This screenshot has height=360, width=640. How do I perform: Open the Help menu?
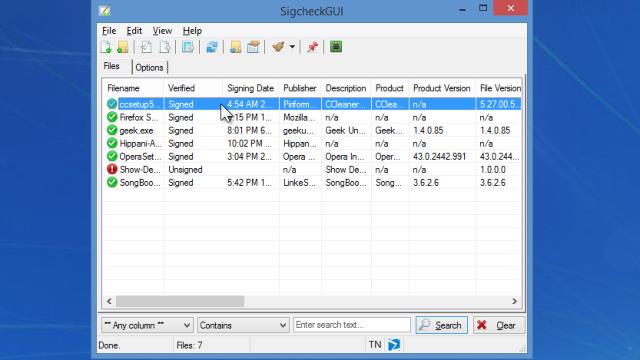click(x=192, y=31)
